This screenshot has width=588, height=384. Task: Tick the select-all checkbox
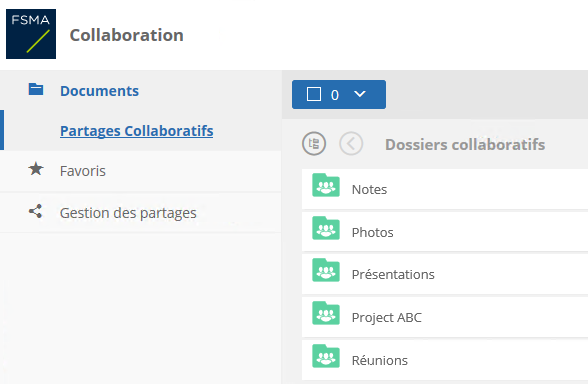[314, 94]
